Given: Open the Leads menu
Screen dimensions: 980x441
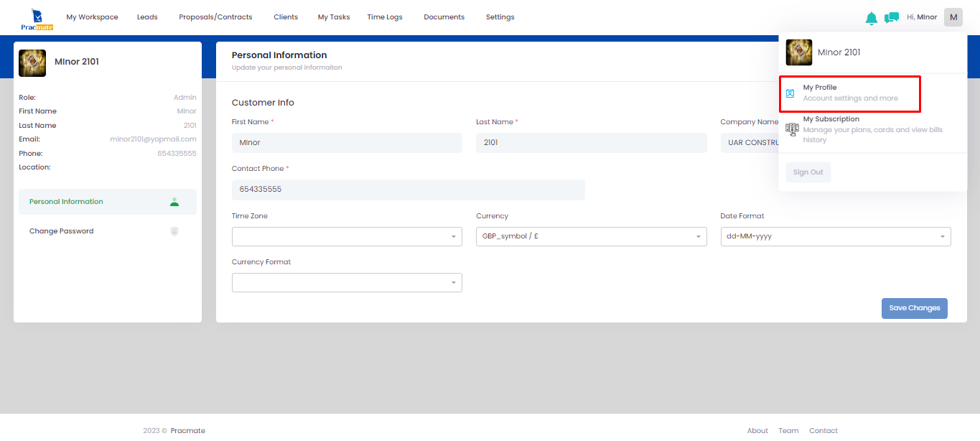Looking at the screenshot, I should (x=147, y=17).
